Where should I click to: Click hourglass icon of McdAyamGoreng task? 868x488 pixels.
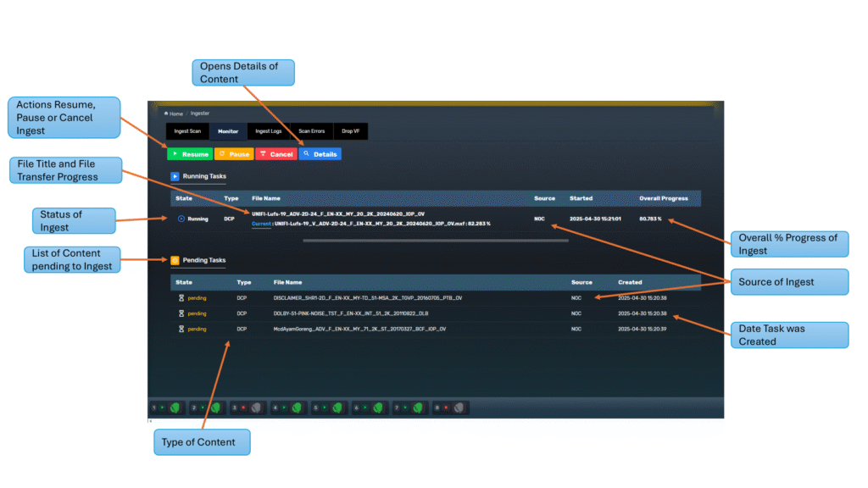coord(181,329)
